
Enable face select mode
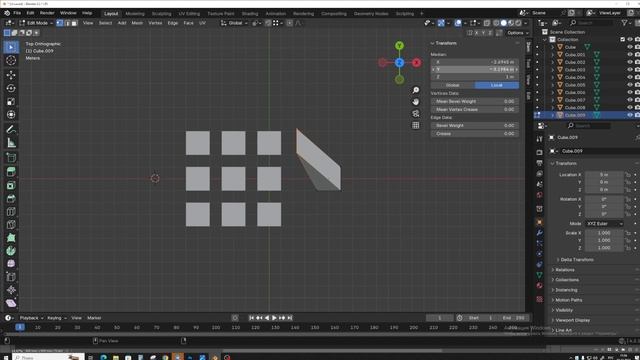[74, 23]
